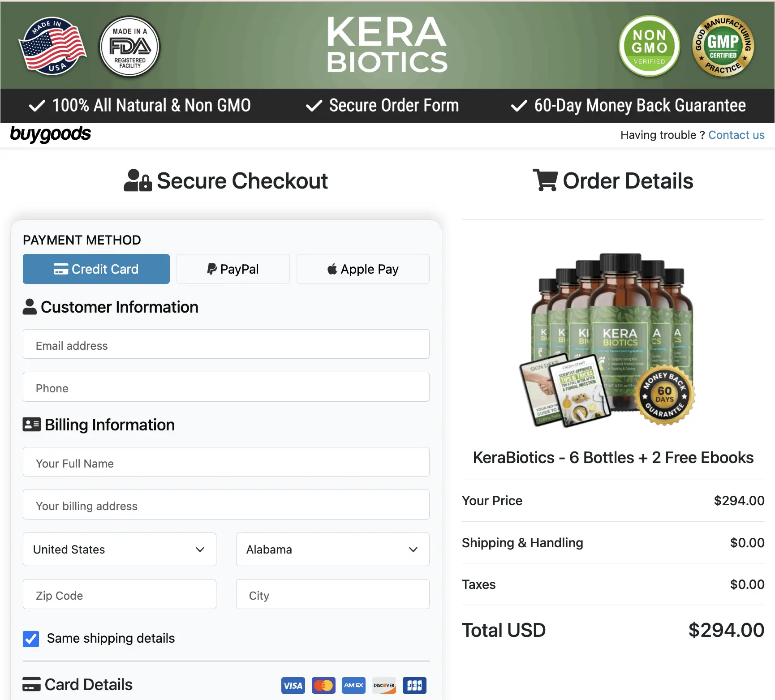Click the GMP Certified seal

[x=723, y=46]
